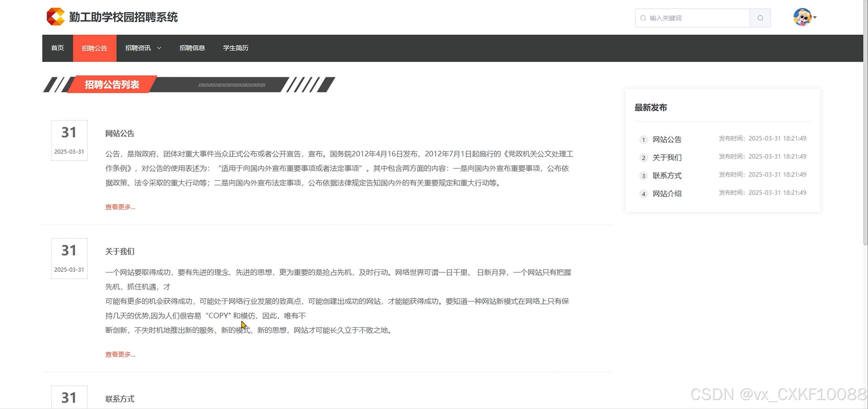Screen dimensions: 868x409
Task: Select the 招聘公告 nav item
Action: tap(94, 48)
